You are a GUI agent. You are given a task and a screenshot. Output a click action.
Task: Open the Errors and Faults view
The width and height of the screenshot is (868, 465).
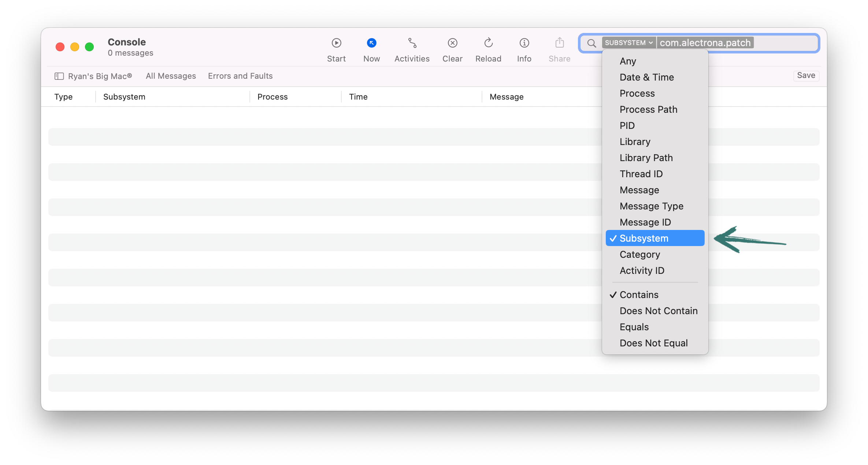[x=240, y=76]
